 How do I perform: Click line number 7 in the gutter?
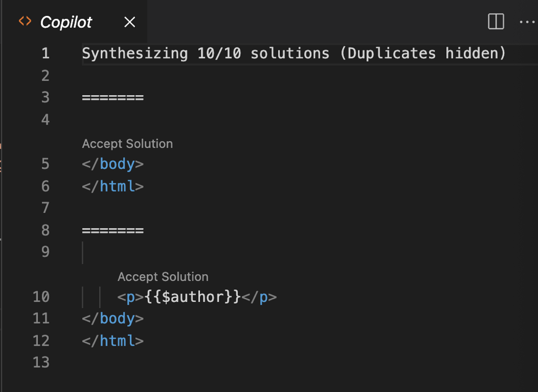pos(45,208)
